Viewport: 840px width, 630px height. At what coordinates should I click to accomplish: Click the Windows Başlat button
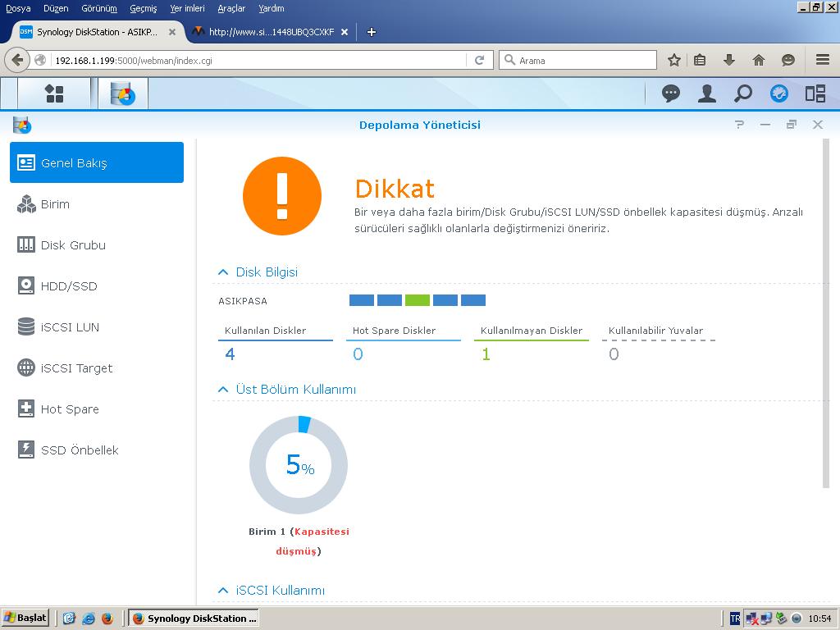25,618
